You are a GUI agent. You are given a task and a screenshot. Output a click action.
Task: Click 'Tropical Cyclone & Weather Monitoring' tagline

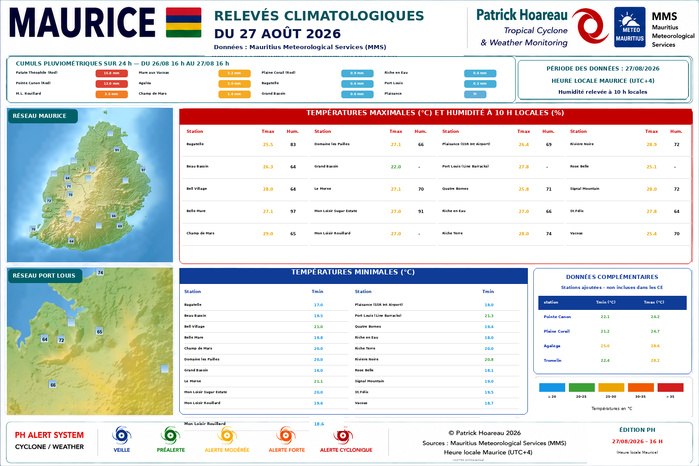pyautogui.click(x=524, y=37)
